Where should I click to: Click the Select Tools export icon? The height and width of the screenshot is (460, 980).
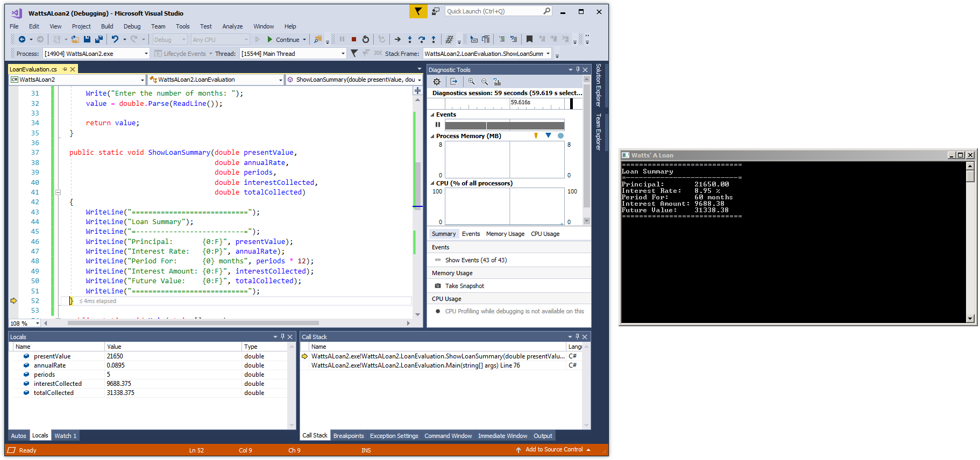(454, 82)
